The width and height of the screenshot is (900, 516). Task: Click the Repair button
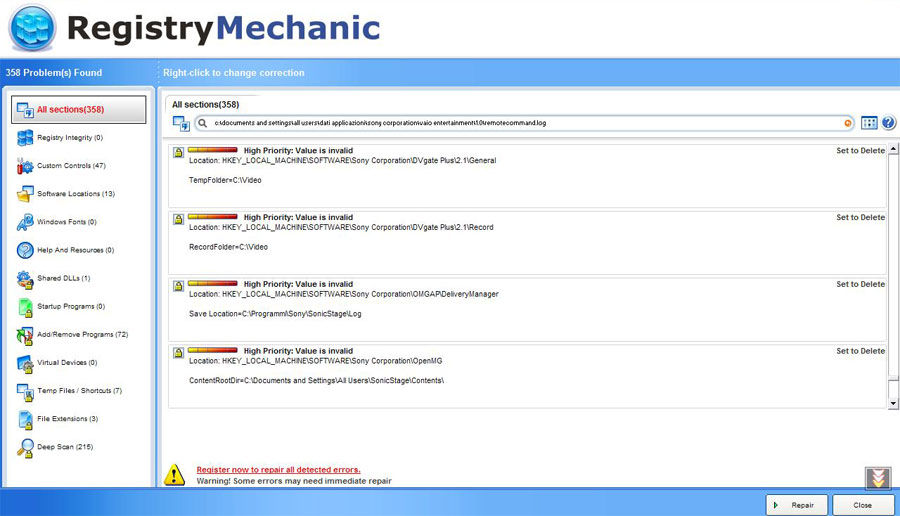pyautogui.click(x=797, y=505)
